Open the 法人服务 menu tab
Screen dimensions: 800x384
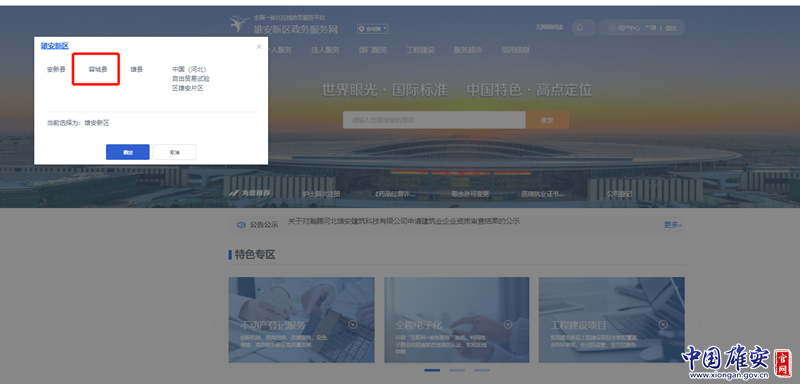325,50
